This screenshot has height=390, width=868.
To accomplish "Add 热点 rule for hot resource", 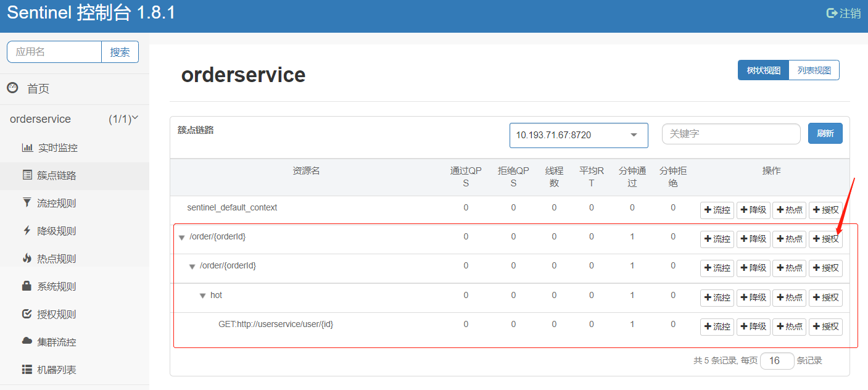I will click(x=789, y=297).
